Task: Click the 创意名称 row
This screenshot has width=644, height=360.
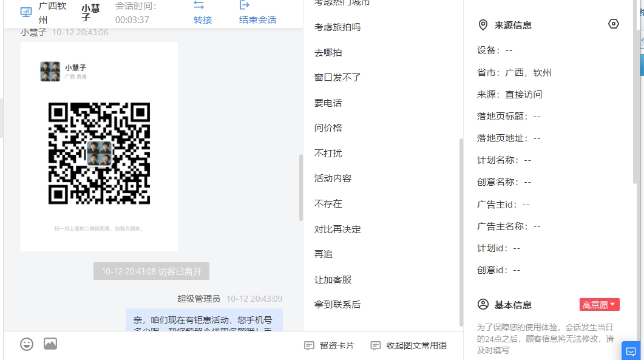Action: (504, 182)
